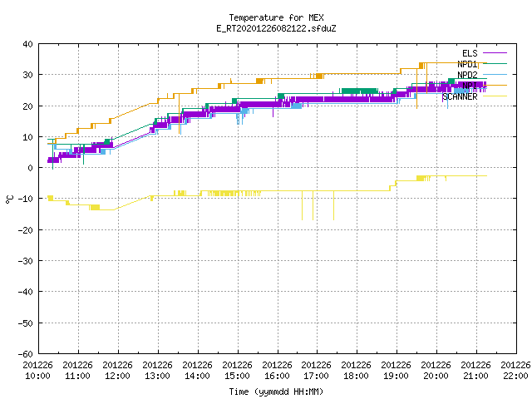Click the orange NPI legend line sample
Screen dimensions: 532x399
pos(495,85)
